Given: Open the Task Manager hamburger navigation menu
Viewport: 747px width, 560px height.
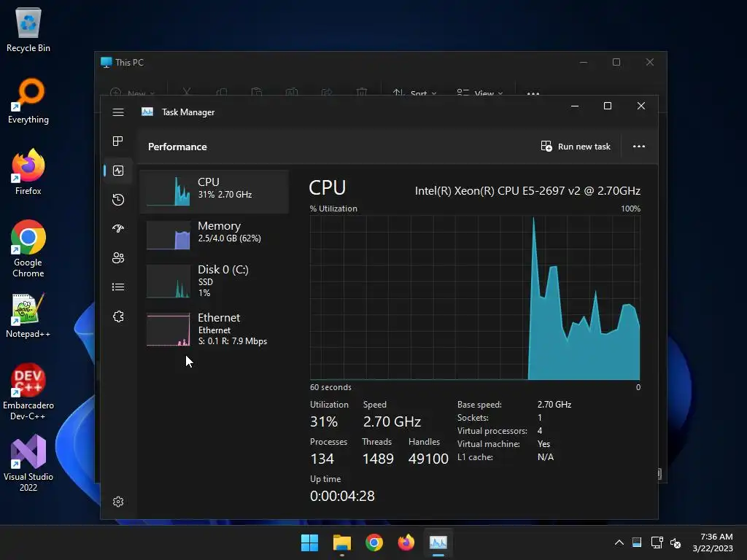Looking at the screenshot, I should coord(118,112).
